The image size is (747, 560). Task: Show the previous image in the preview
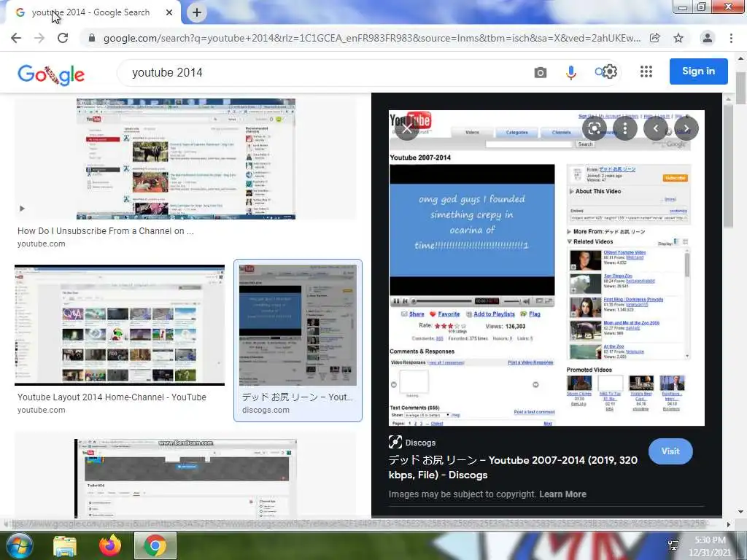click(x=656, y=128)
